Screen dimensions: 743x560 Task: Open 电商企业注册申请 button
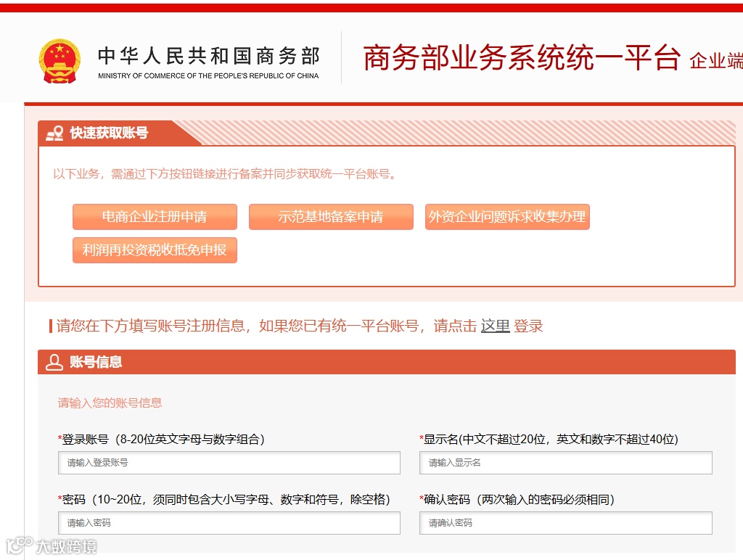coord(155,216)
